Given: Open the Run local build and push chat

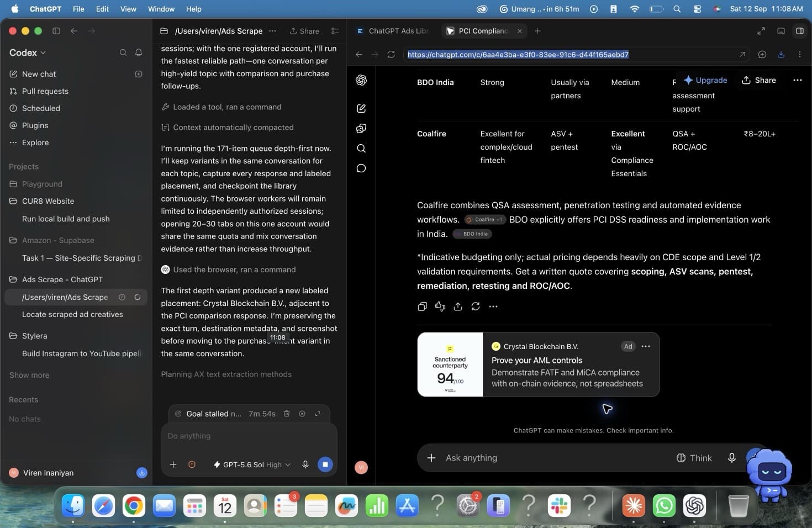Looking at the screenshot, I should [66, 219].
